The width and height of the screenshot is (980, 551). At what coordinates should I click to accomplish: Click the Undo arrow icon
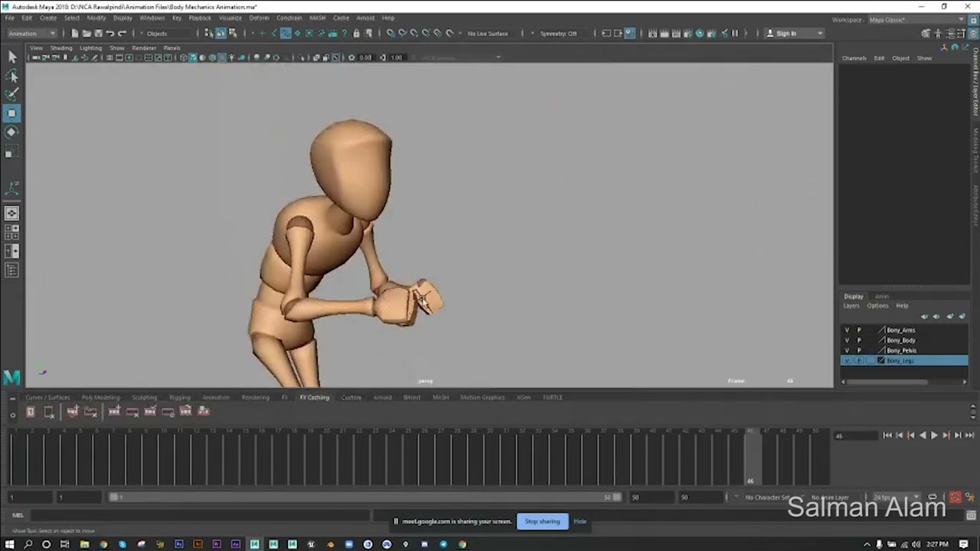[x=109, y=34]
